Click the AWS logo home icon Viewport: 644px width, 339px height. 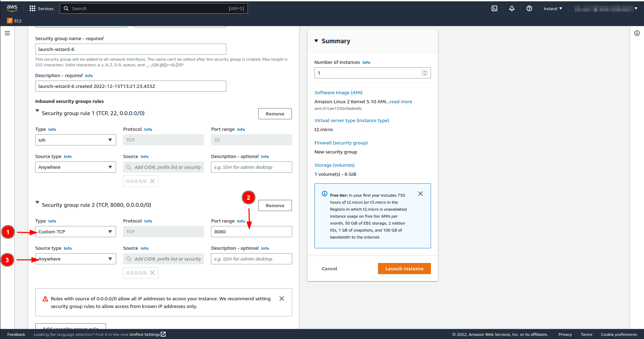[12, 8]
